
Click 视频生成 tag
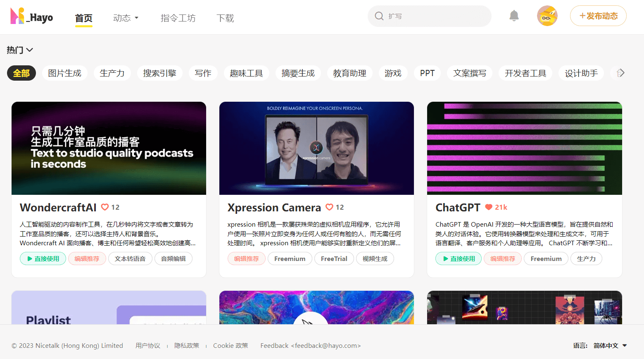tap(375, 258)
